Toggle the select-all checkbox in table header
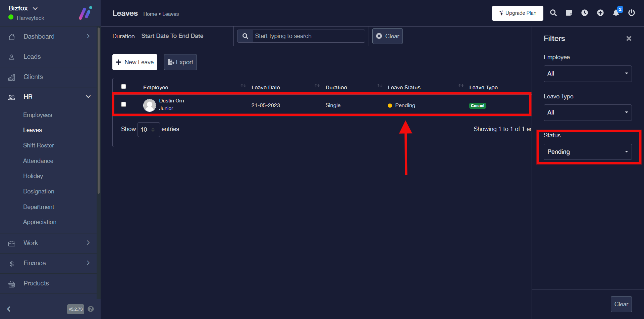 124,87
